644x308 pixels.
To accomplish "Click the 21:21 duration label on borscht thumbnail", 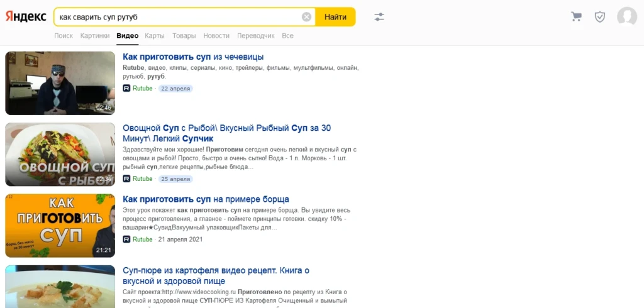I will [x=104, y=250].
